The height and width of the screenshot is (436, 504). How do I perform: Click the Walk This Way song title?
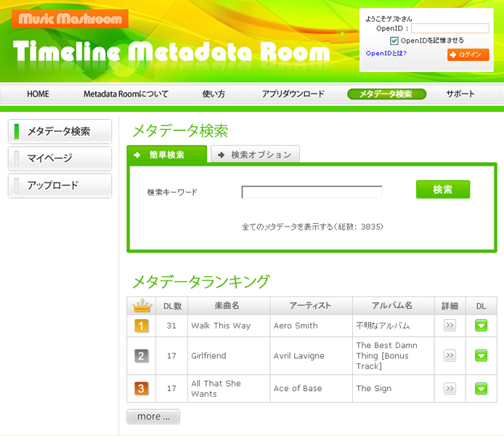tap(221, 326)
